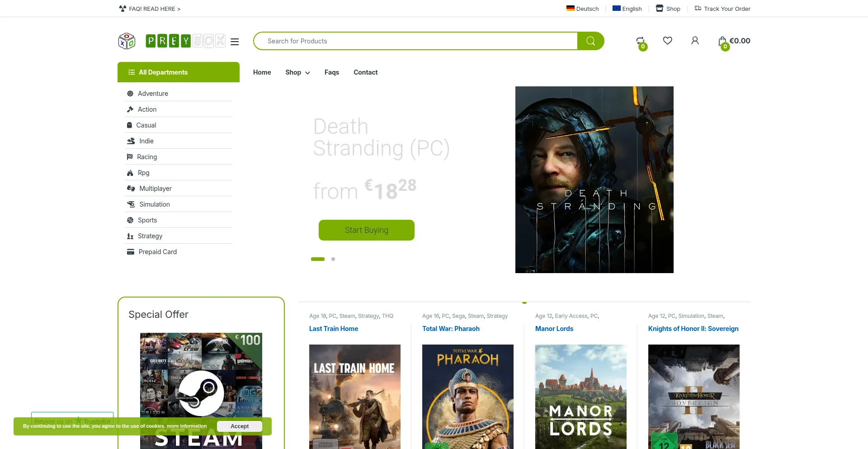
Task: Click the Indie category icon
Action: point(131,141)
